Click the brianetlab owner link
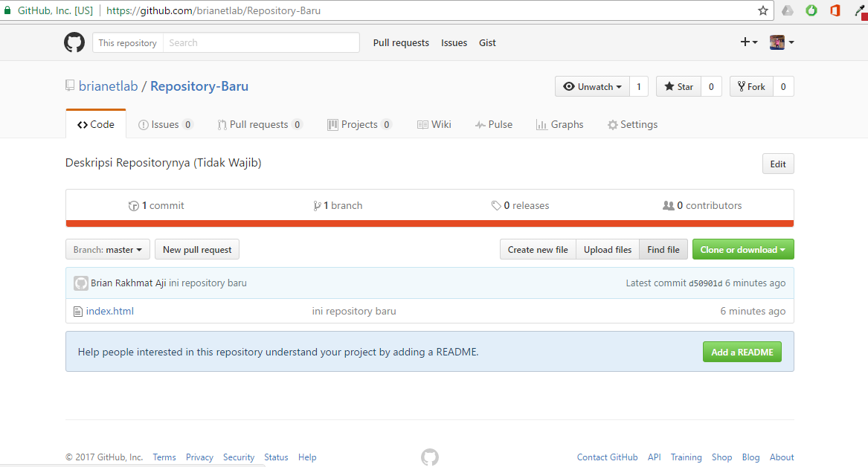Image resolution: width=868 pixels, height=467 pixels. [x=108, y=86]
